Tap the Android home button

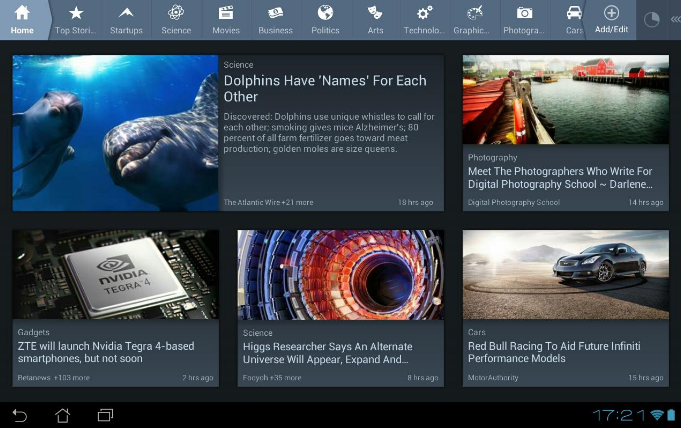click(x=63, y=415)
